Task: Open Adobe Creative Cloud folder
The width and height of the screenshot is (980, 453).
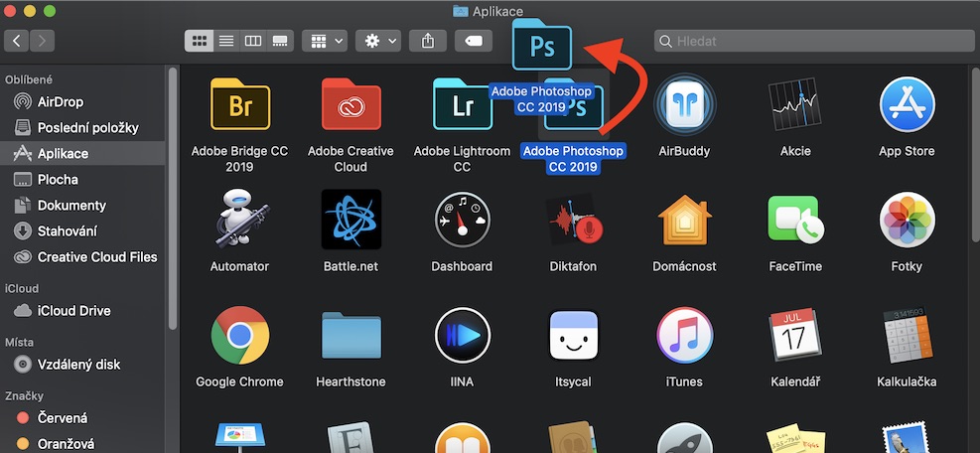Action: [350, 104]
